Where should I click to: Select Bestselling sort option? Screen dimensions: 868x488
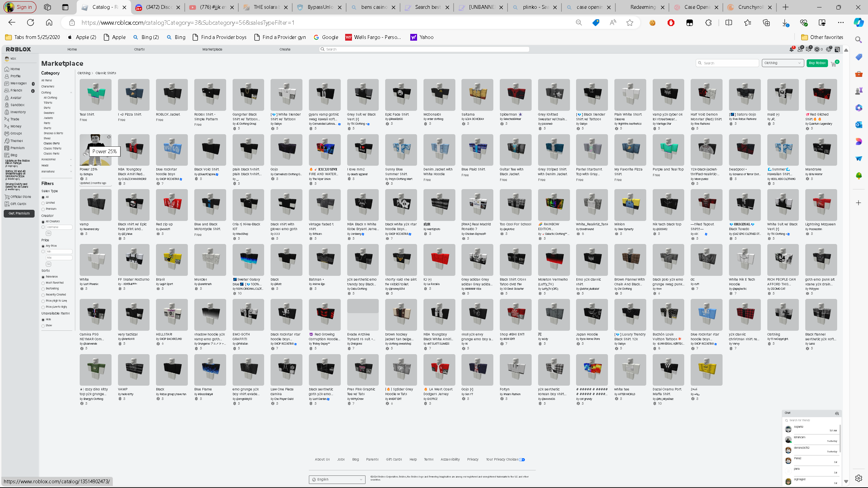pos(43,289)
